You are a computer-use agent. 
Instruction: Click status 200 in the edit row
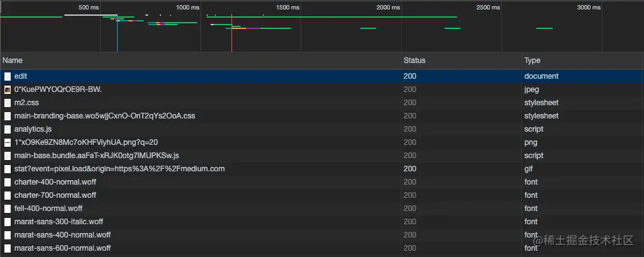tap(410, 76)
